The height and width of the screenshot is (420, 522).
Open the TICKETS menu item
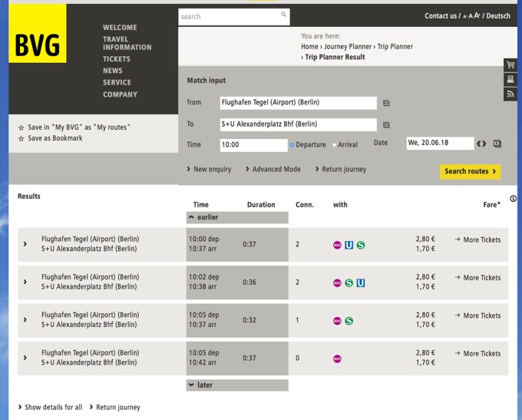(x=116, y=59)
